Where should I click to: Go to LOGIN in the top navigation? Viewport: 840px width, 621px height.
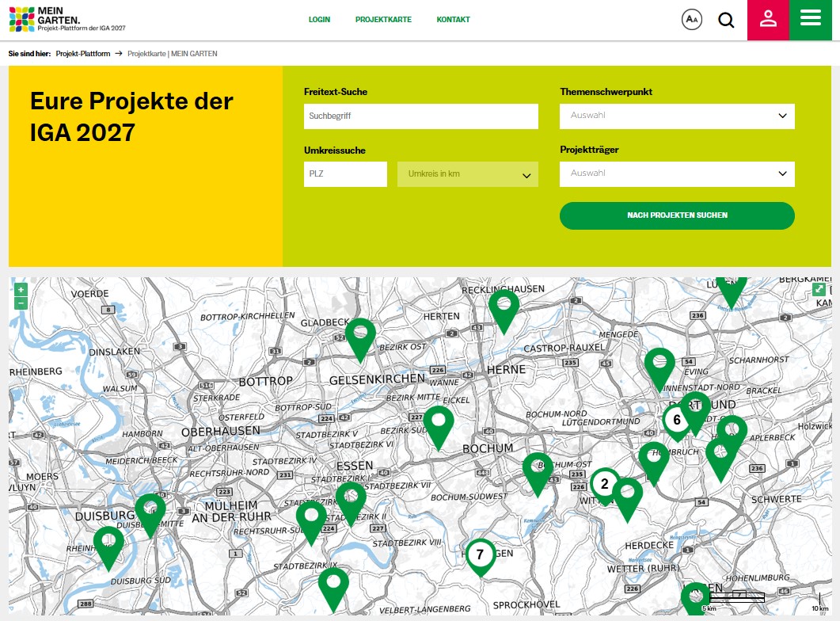319,20
